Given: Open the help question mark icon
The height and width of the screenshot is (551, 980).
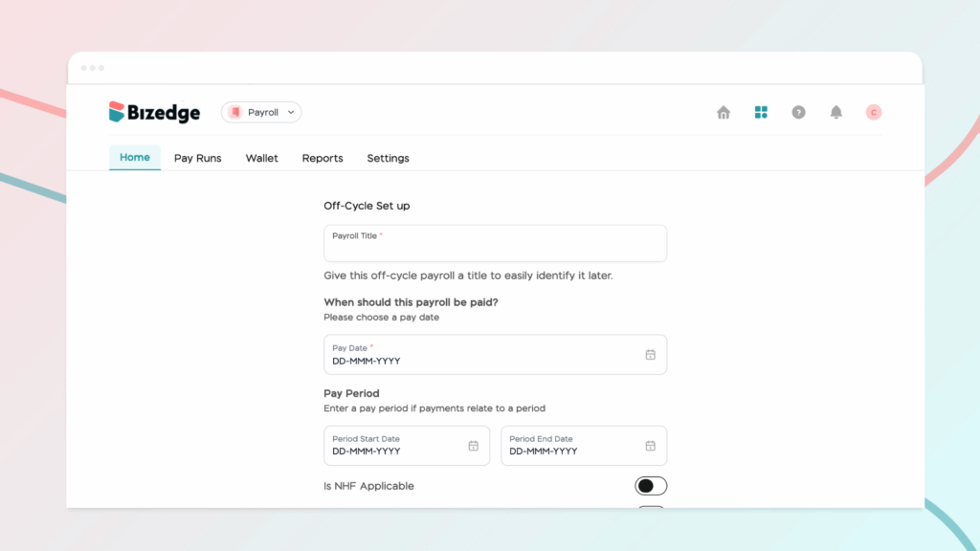Looking at the screenshot, I should 798,113.
